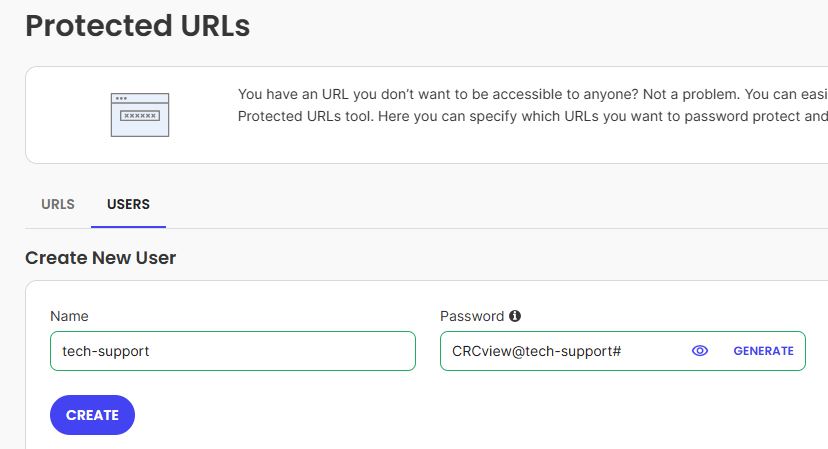
Task: Click inside the Password input field
Action: click(560, 351)
